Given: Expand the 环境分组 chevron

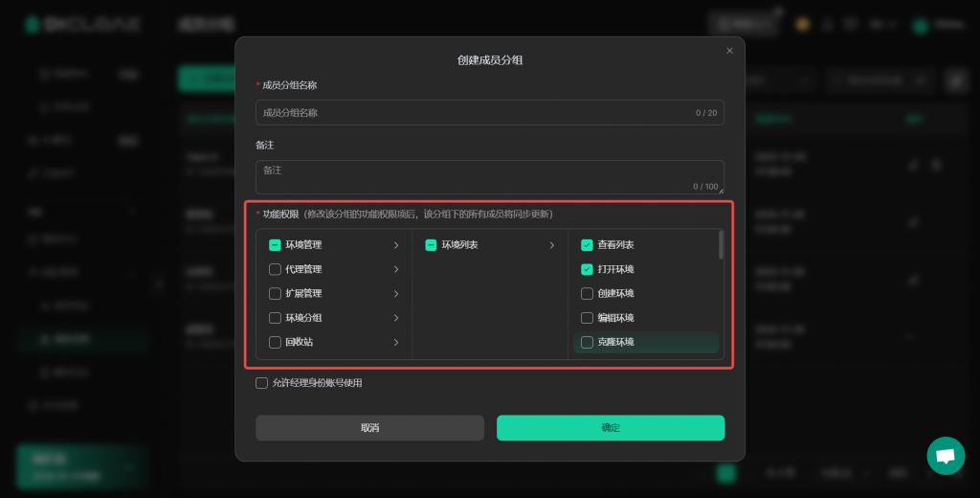Looking at the screenshot, I should (x=396, y=318).
